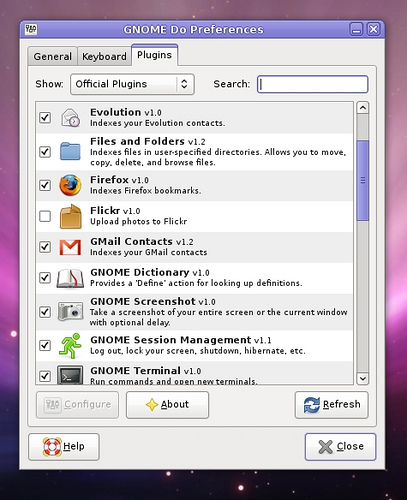Toggle the GNOME Dictionary checkbox
407x500 pixels.
[45, 277]
